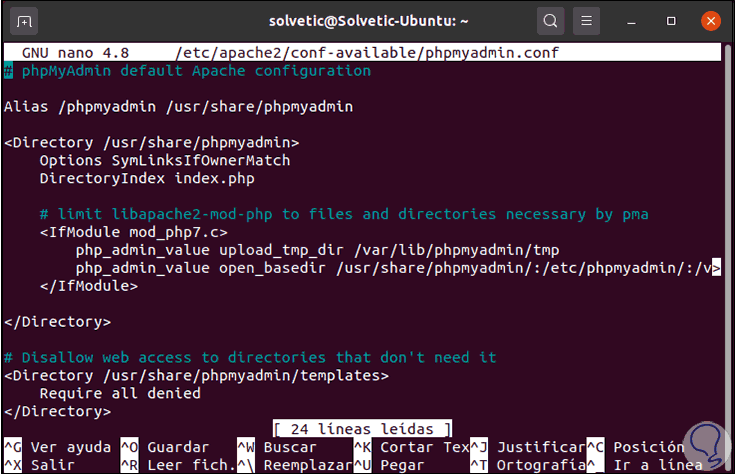Click the 'GNU nano 4.8' version label
This screenshot has height=474, width=736.
click(75, 53)
